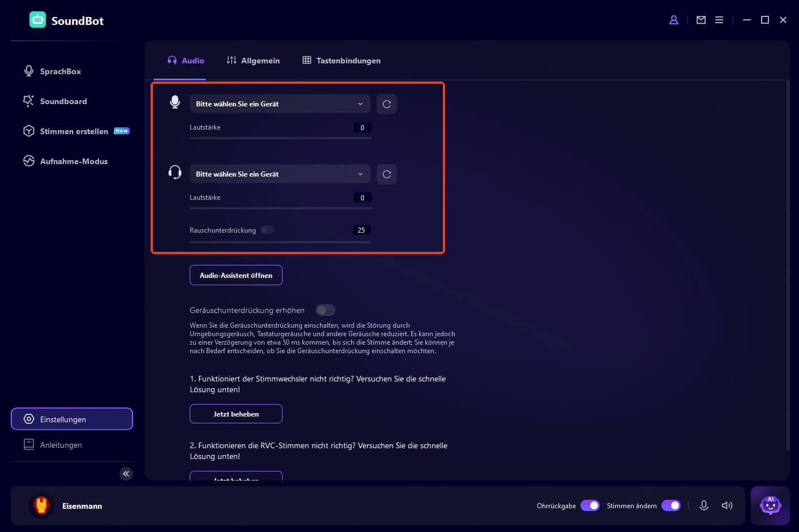Refresh the headphone device list

point(387,174)
